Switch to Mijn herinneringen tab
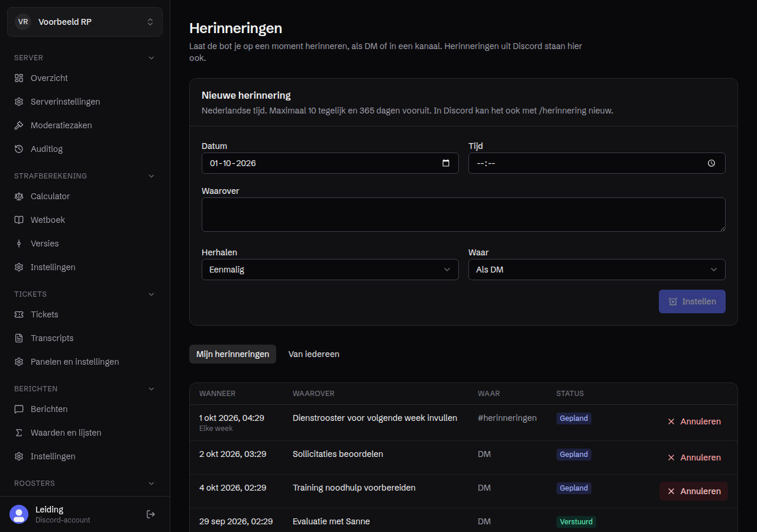 pos(232,354)
